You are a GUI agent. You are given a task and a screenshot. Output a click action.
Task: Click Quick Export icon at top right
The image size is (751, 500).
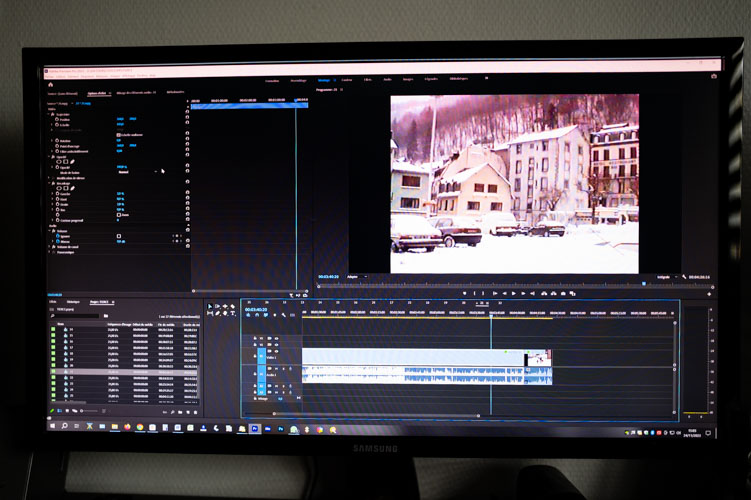click(x=714, y=76)
